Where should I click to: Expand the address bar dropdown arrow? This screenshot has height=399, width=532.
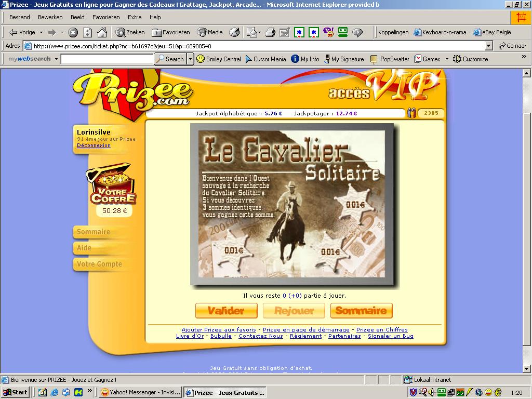488,46
